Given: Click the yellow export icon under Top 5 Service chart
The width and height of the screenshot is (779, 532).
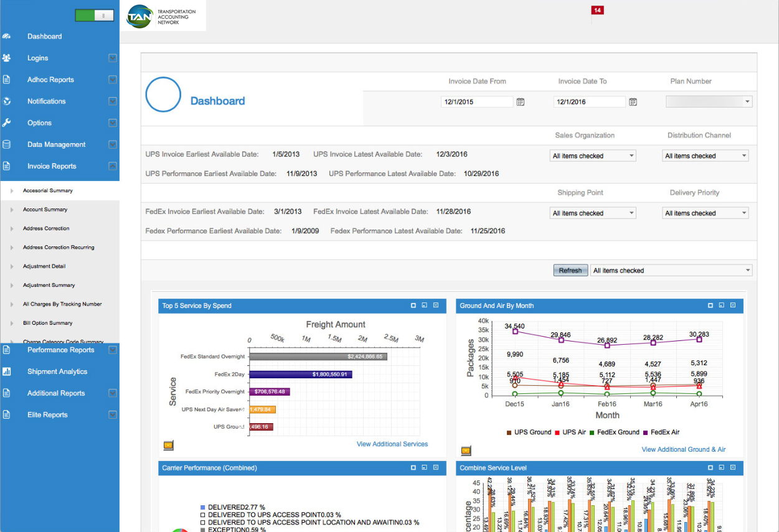Looking at the screenshot, I should tap(168, 445).
